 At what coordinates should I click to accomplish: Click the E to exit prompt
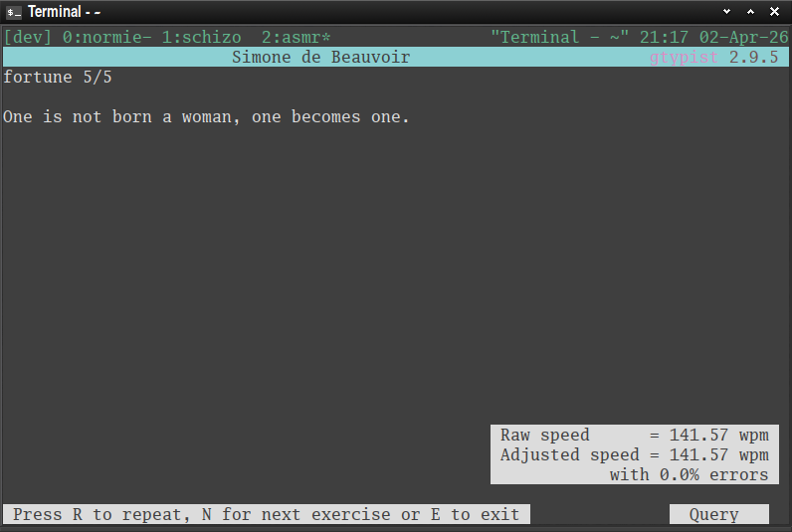[475, 514]
